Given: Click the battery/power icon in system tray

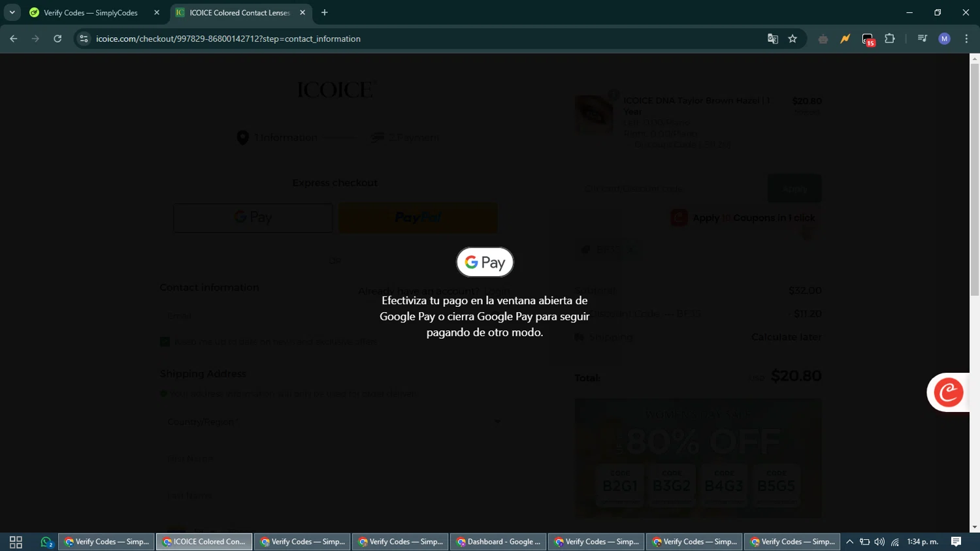Looking at the screenshot, I should click(x=864, y=542).
